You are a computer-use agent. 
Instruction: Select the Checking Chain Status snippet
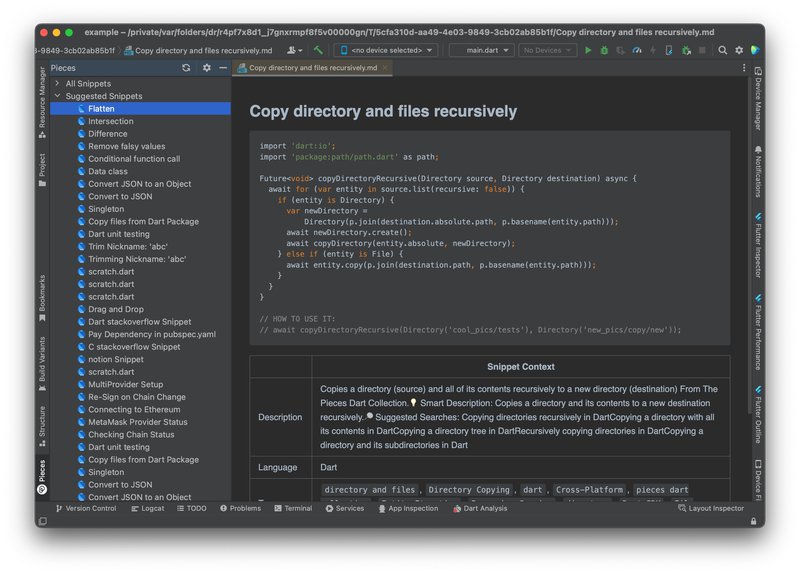[x=140, y=434]
